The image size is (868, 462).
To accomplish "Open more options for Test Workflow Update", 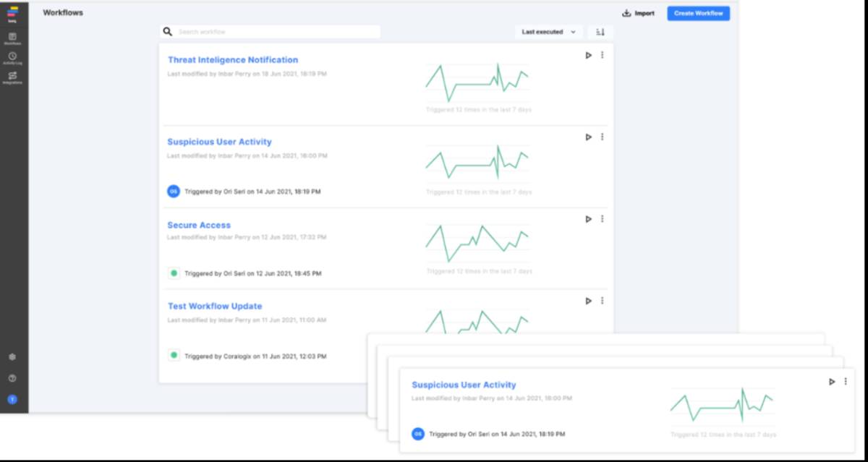I will pos(603,301).
